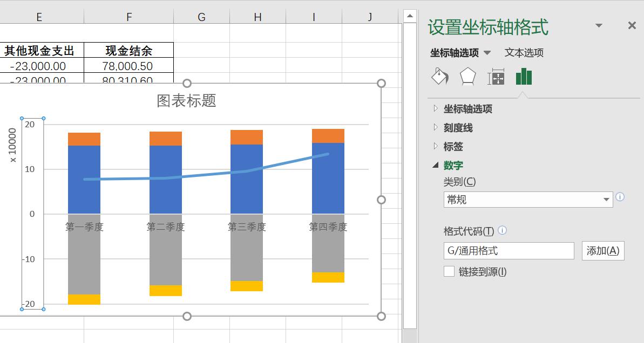Click the axis value 20 at top
This screenshot has height=343, width=644.
point(30,125)
